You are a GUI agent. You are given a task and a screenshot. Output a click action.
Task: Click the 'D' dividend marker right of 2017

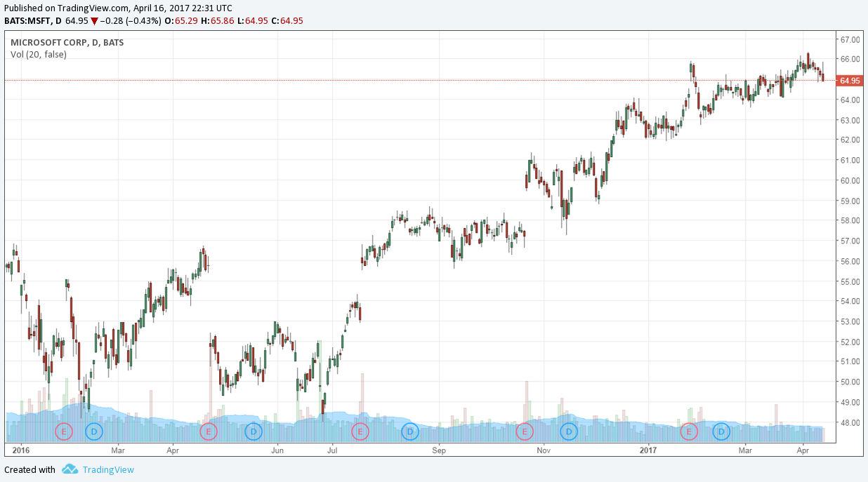721,431
